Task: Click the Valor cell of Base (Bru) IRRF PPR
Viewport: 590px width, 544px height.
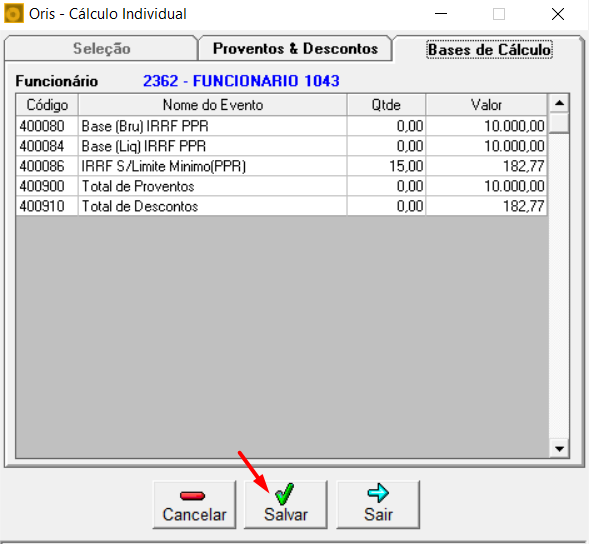Action: 487,126
